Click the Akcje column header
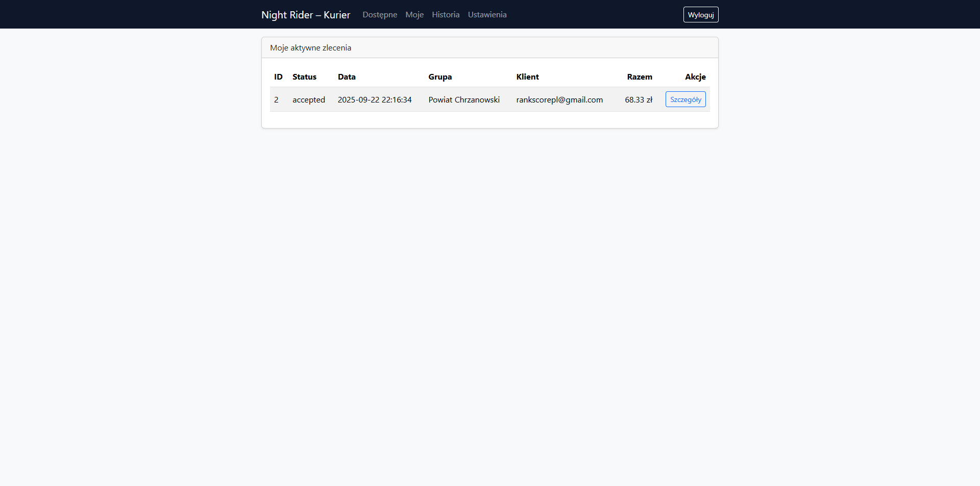 coord(695,77)
